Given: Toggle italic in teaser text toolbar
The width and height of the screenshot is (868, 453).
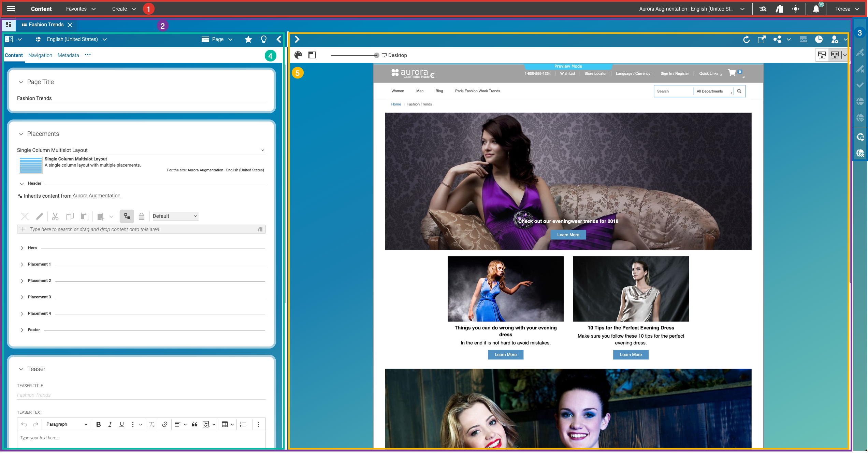Looking at the screenshot, I should tap(110, 424).
